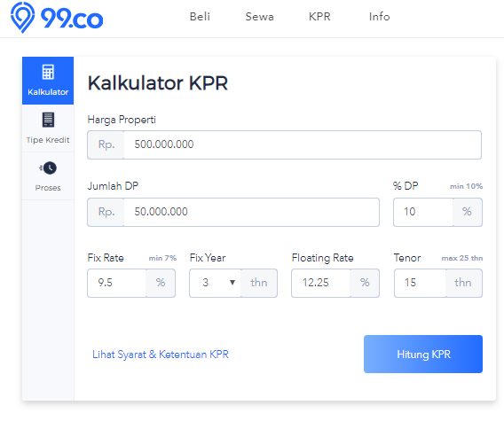Image resolution: width=504 pixels, height=421 pixels.
Task: Click the Tenor field showing 15
Action: point(420,283)
